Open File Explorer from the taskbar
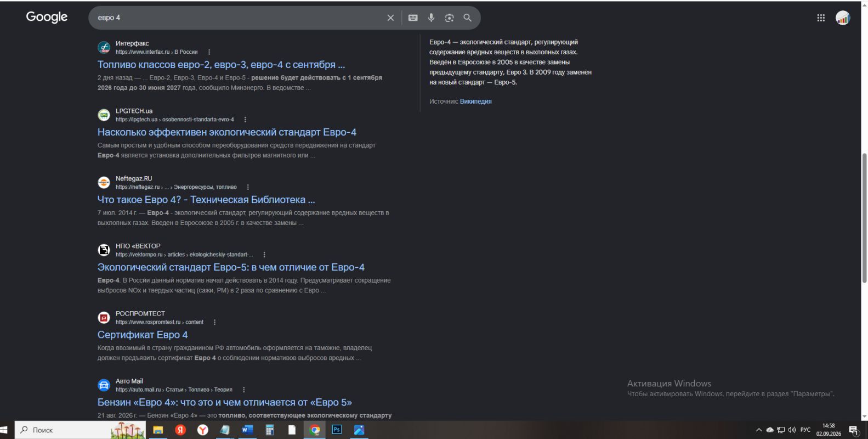 [158, 430]
